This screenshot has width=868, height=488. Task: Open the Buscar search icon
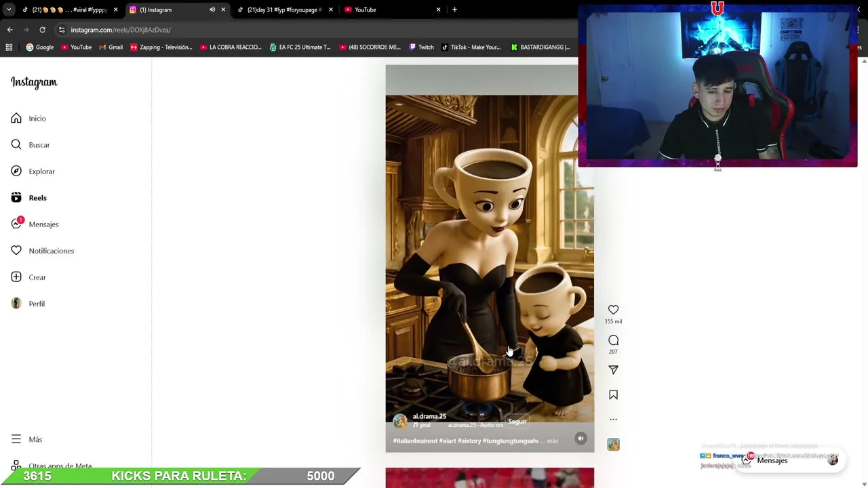(16, 145)
